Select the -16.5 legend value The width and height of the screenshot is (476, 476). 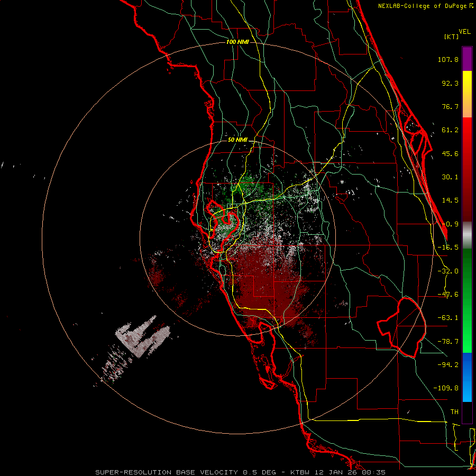click(x=448, y=248)
